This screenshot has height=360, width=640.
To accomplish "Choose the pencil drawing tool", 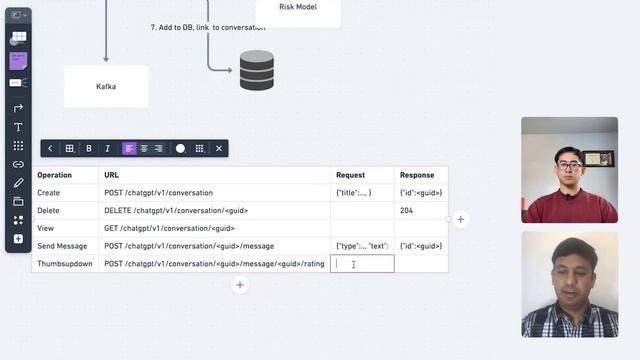I will [18, 183].
